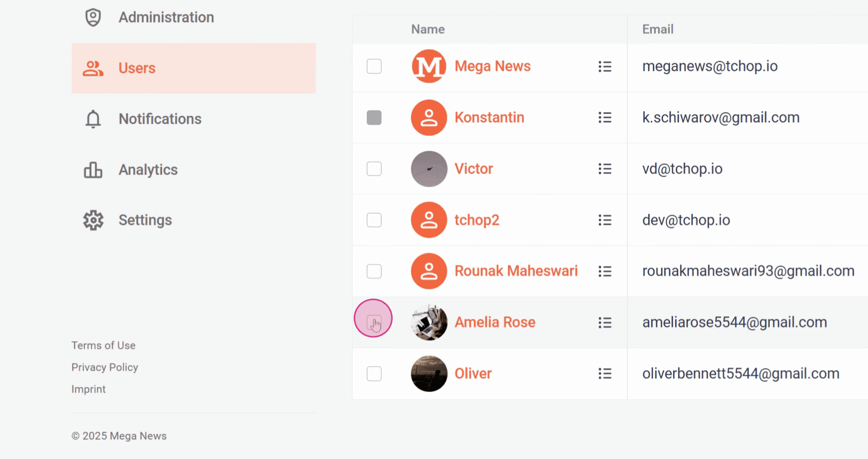Click Victor's avatar thumbnail
The image size is (868, 459).
coord(429,169)
